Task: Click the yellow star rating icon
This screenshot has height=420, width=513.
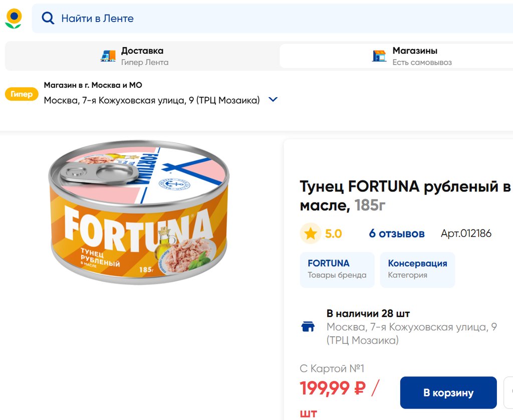Action: pos(311,234)
